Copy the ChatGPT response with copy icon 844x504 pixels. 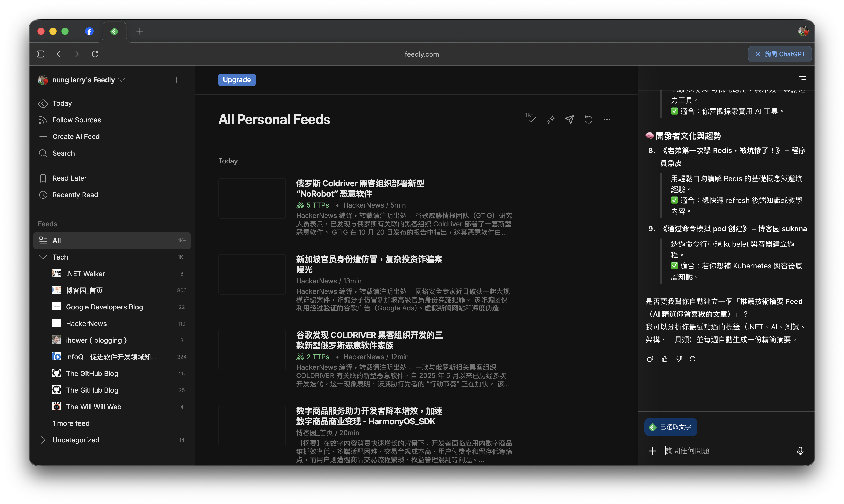click(x=650, y=359)
